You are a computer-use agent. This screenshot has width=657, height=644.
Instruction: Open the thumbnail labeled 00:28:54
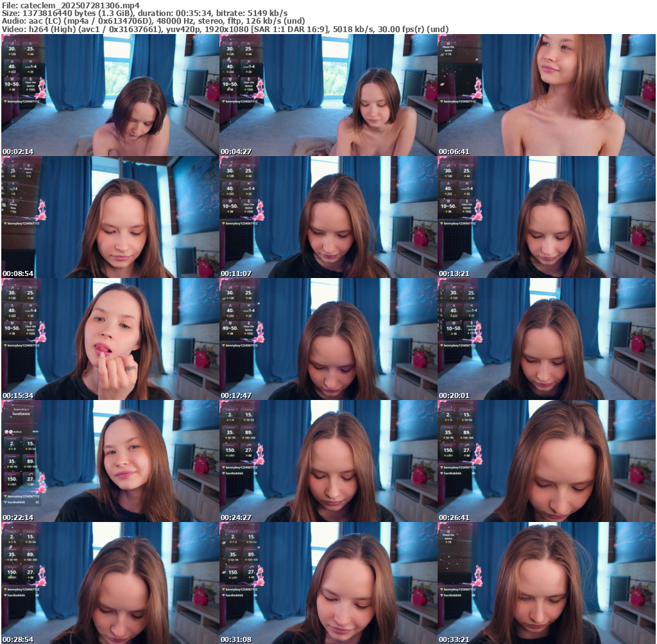tap(110, 583)
